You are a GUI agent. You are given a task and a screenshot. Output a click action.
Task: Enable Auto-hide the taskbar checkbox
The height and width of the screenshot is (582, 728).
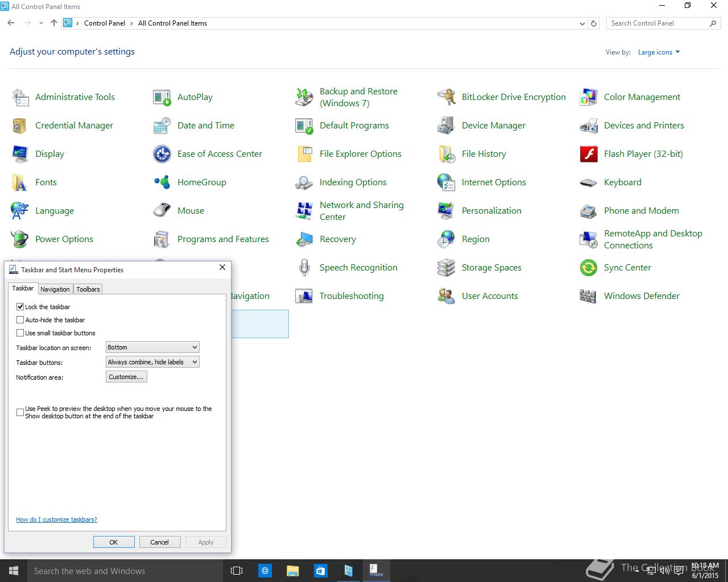(20, 320)
